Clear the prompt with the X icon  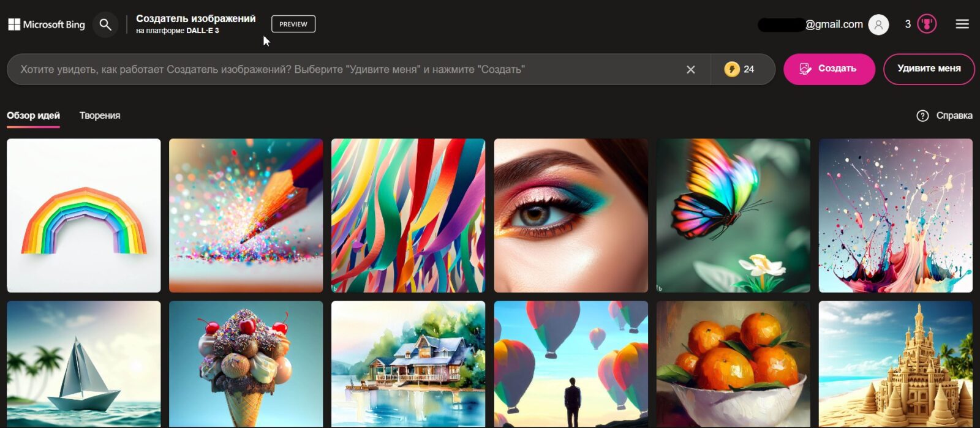[x=690, y=70]
